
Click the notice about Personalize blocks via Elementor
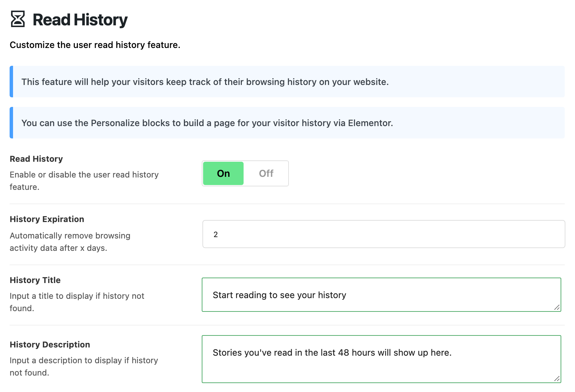[287, 123]
